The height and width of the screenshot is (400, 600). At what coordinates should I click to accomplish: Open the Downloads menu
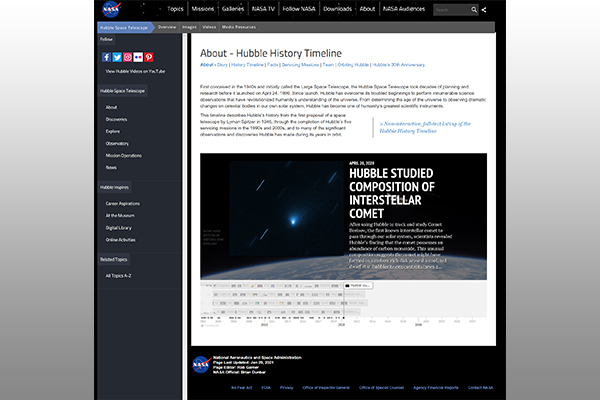(337, 9)
